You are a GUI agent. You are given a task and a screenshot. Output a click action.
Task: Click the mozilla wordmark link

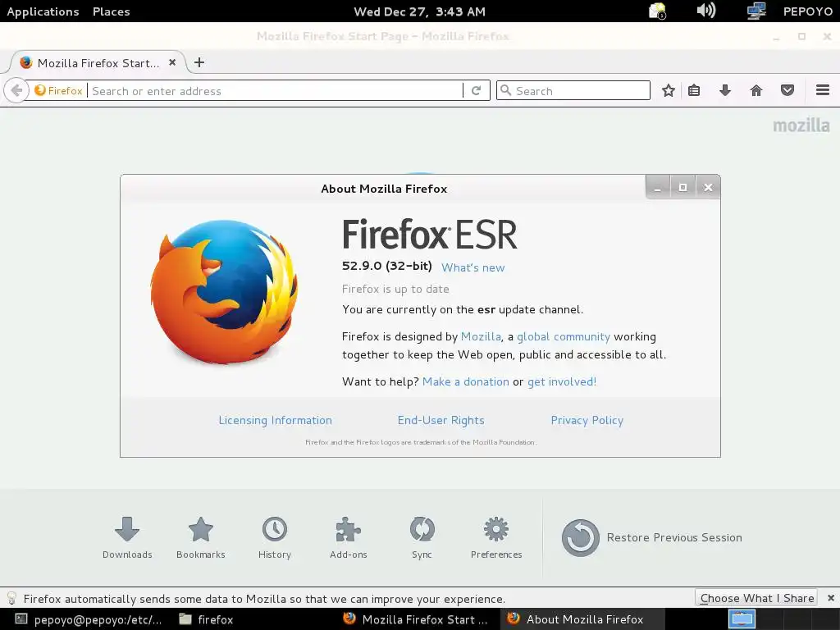click(x=801, y=126)
